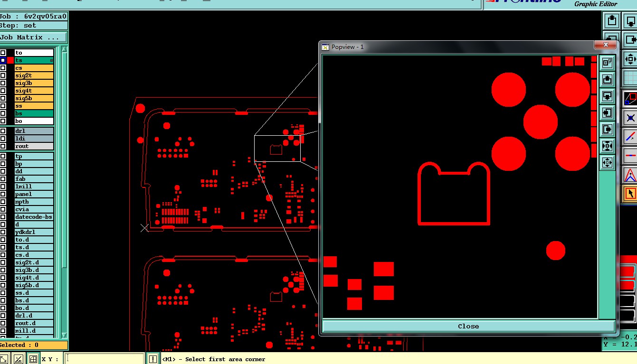Select the horizontal midpoint snap icon
This screenshot has width=637, height=364.
[630, 155]
